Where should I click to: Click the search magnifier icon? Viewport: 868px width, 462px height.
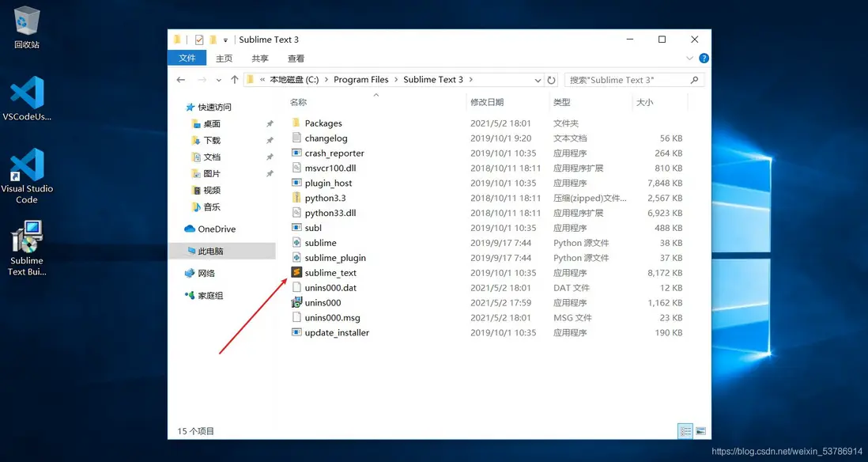click(x=695, y=80)
